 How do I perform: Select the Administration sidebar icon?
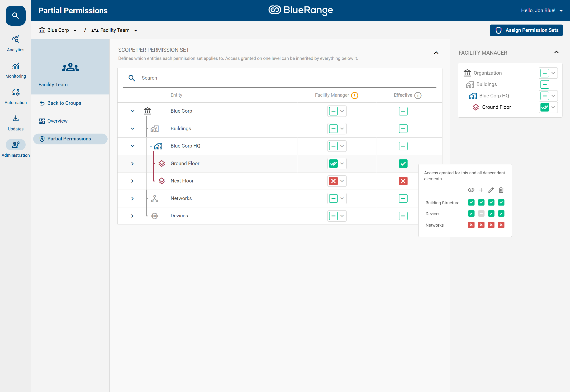15,145
